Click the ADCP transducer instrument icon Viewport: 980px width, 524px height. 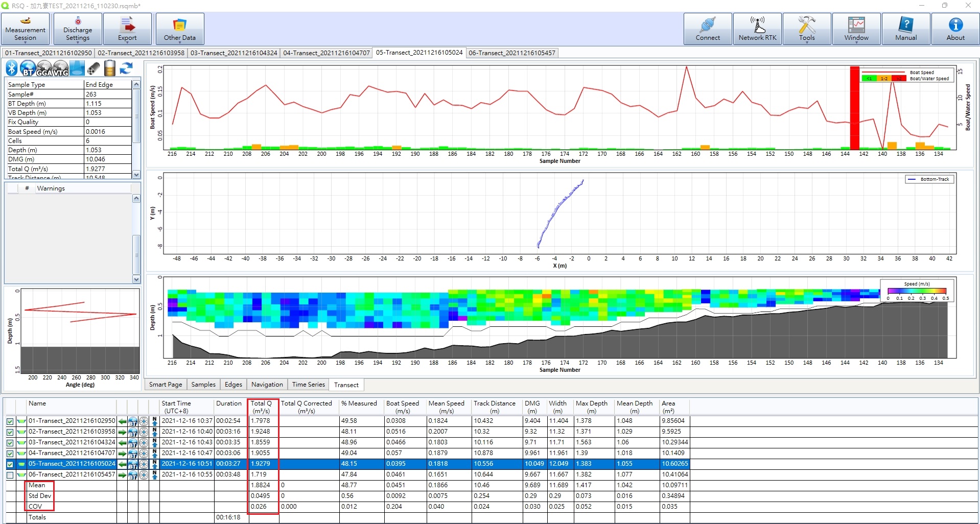click(x=94, y=68)
